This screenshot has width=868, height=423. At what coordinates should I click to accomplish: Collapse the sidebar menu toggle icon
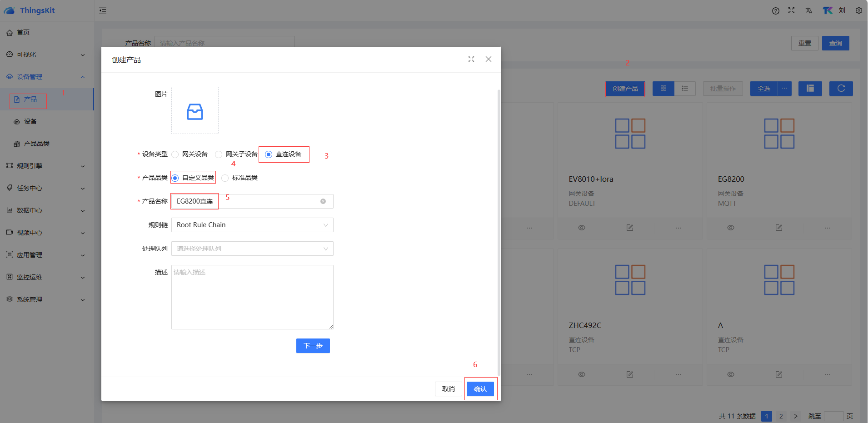click(x=103, y=10)
